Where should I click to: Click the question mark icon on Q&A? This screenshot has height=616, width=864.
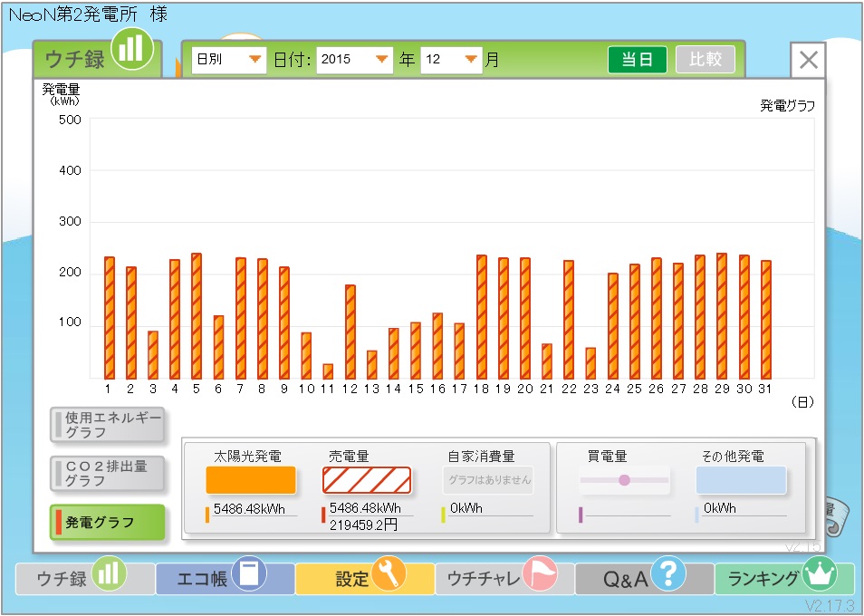pos(668,573)
